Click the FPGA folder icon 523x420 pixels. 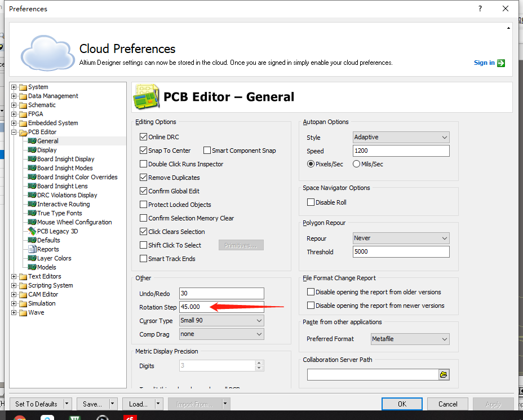(23, 114)
